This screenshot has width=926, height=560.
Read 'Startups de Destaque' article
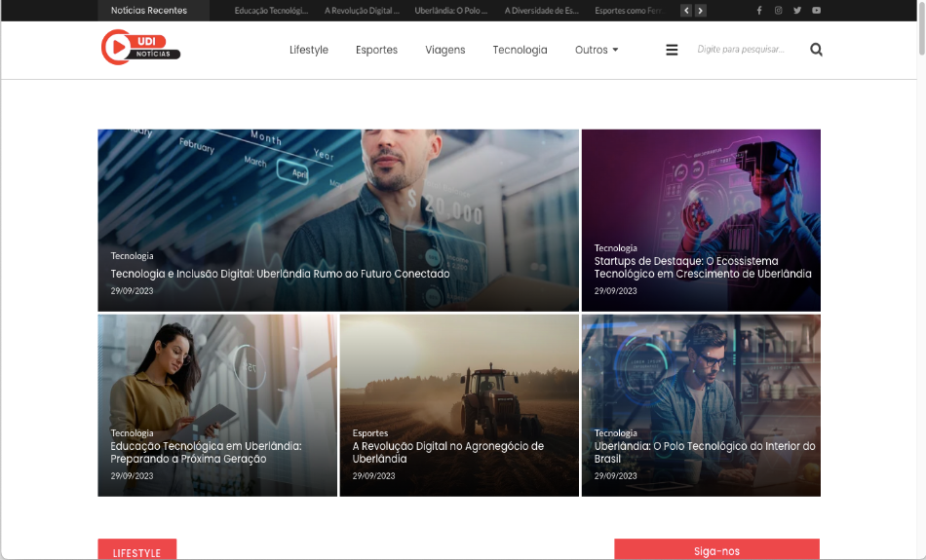[702, 268]
